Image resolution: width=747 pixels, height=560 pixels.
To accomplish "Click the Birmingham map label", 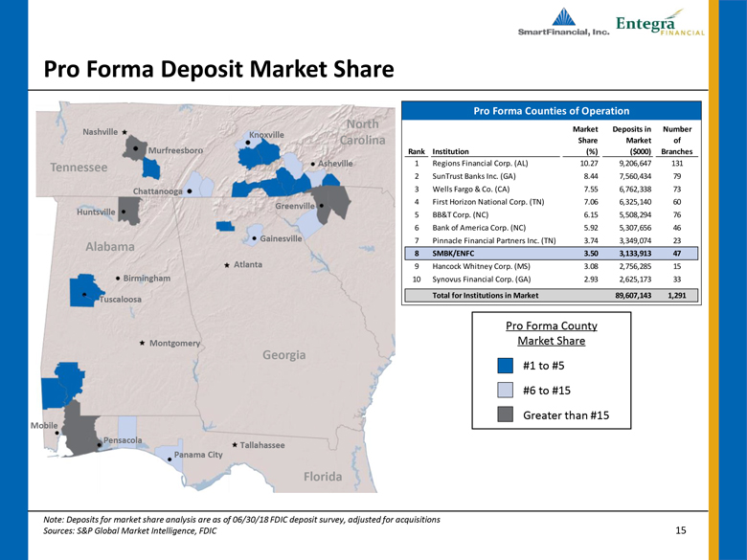I will (147, 279).
